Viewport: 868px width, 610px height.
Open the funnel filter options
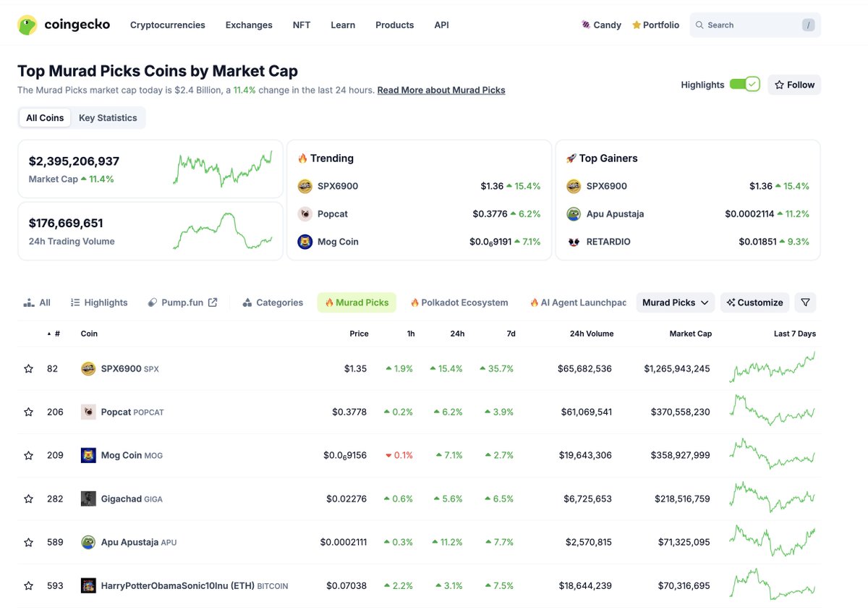(805, 302)
